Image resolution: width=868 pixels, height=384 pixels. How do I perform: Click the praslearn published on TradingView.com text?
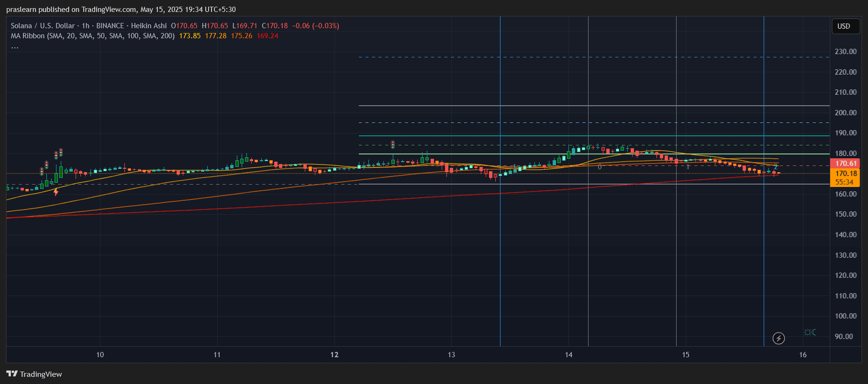(x=121, y=10)
